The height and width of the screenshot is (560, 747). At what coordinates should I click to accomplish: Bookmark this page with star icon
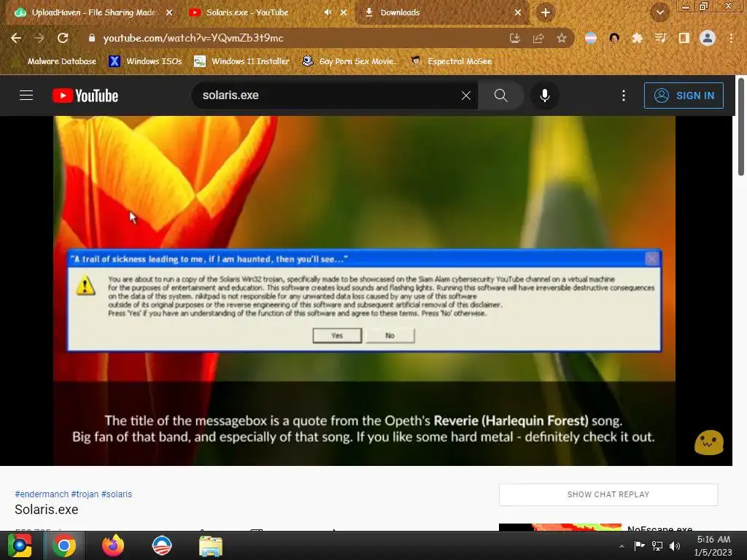click(562, 38)
